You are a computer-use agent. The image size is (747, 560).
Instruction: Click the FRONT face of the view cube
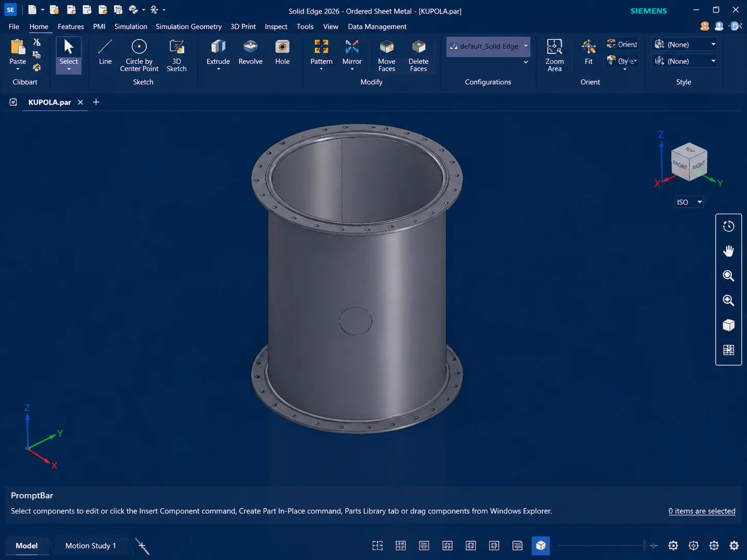click(679, 166)
